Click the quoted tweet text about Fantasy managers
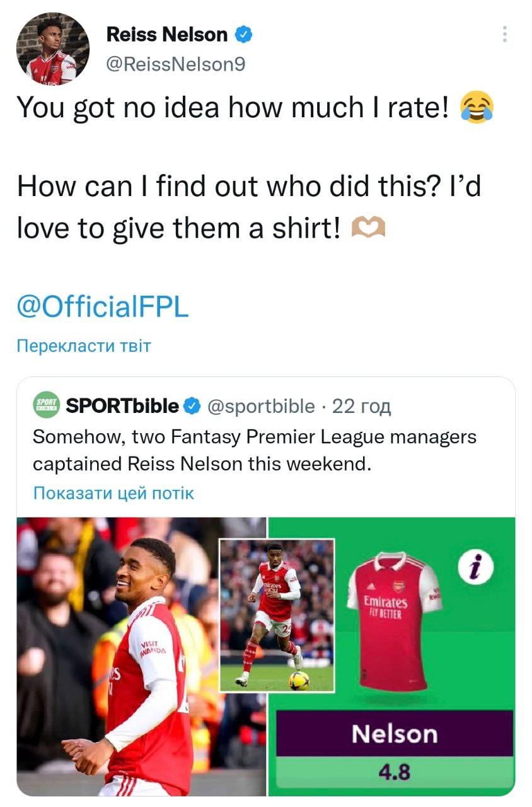Viewport: 532px width, 807px height. 252,450
